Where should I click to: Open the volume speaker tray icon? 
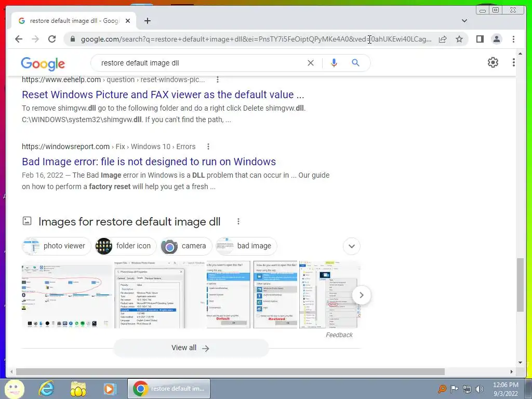click(x=480, y=389)
